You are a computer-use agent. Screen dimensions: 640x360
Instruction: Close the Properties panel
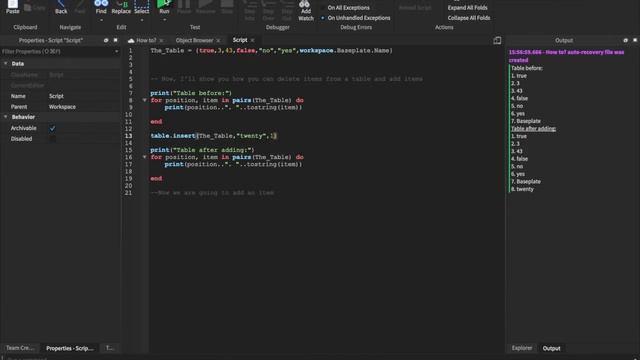[x=116, y=40]
